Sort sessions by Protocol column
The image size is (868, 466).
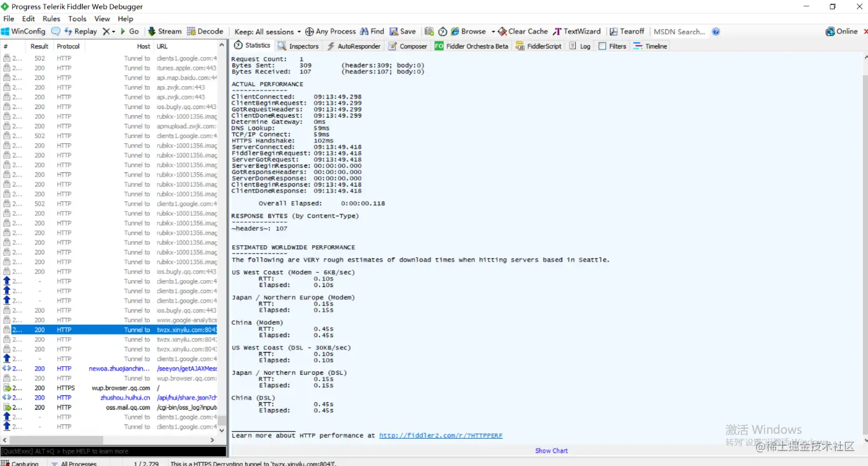point(68,46)
